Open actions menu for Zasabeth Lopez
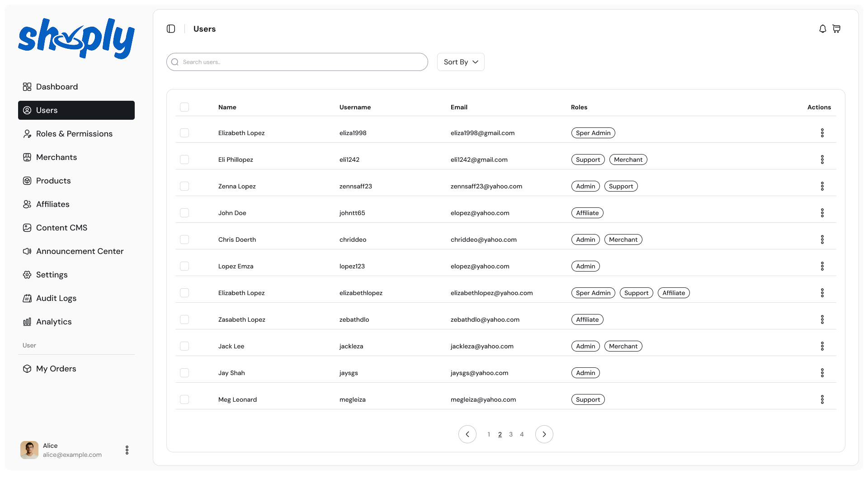 click(822, 319)
